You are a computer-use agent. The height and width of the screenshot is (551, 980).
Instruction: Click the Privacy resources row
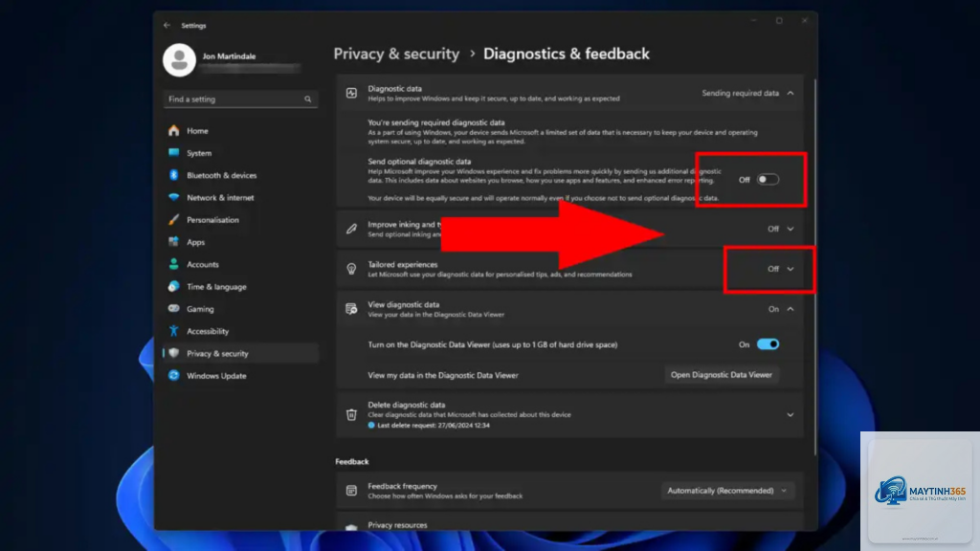(x=569, y=522)
